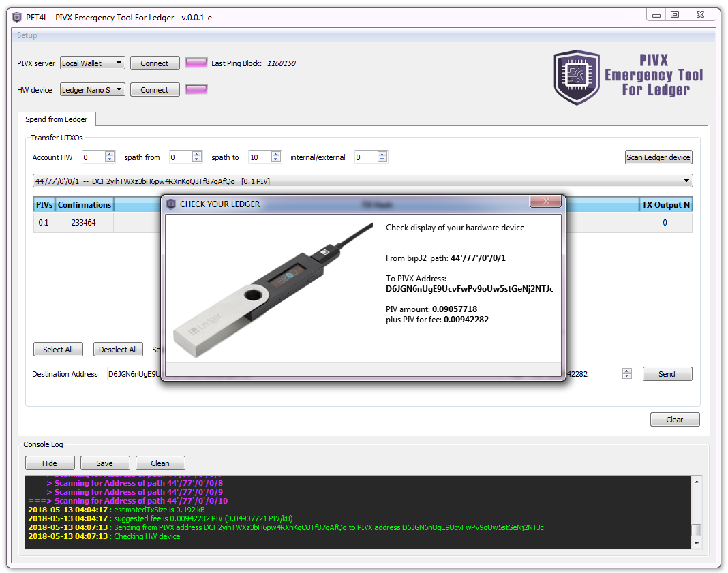Click the Select All button
728x573 pixels.
click(x=58, y=350)
